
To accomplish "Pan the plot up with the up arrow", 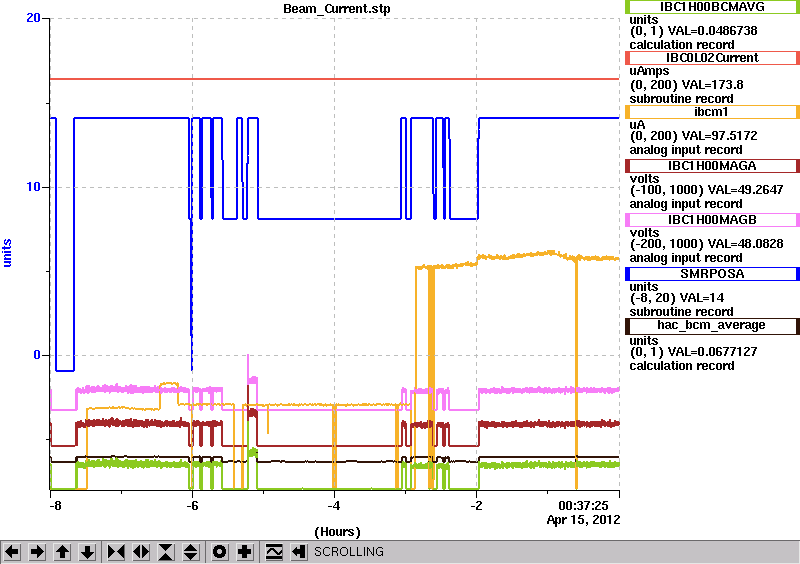I will [62, 552].
